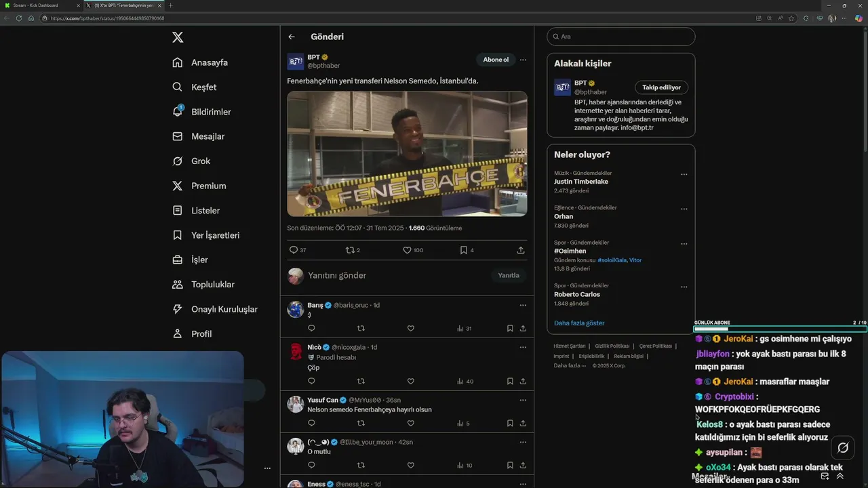Viewport: 868px width, 488px height.
Task: Click Daha fazla göster link
Action: point(579,323)
